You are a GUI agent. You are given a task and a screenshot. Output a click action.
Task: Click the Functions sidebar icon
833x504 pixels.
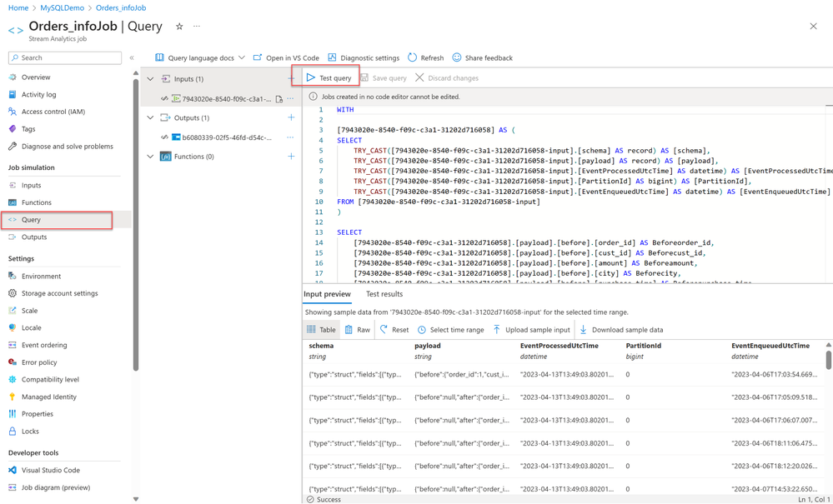click(x=13, y=202)
